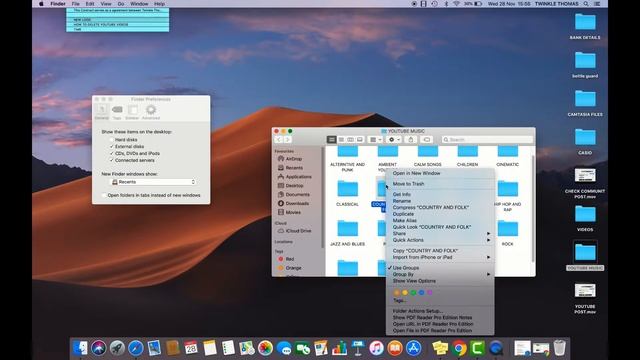Uncheck Connected servers checkbox
The width and height of the screenshot is (640, 360).
pyautogui.click(x=111, y=160)
